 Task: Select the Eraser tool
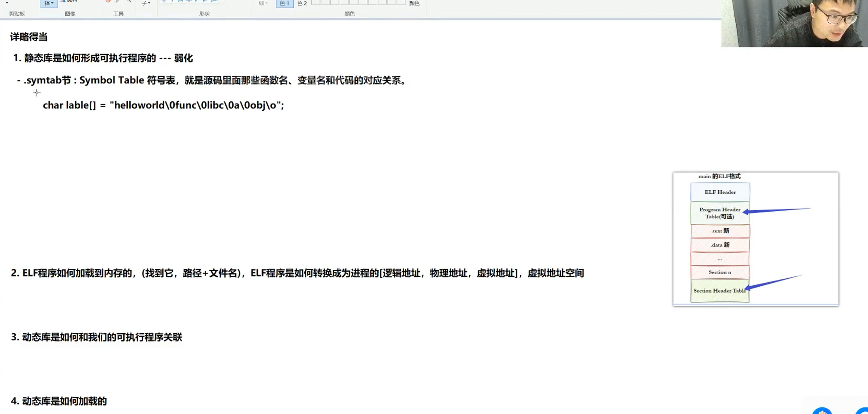[x=107, y=1]
